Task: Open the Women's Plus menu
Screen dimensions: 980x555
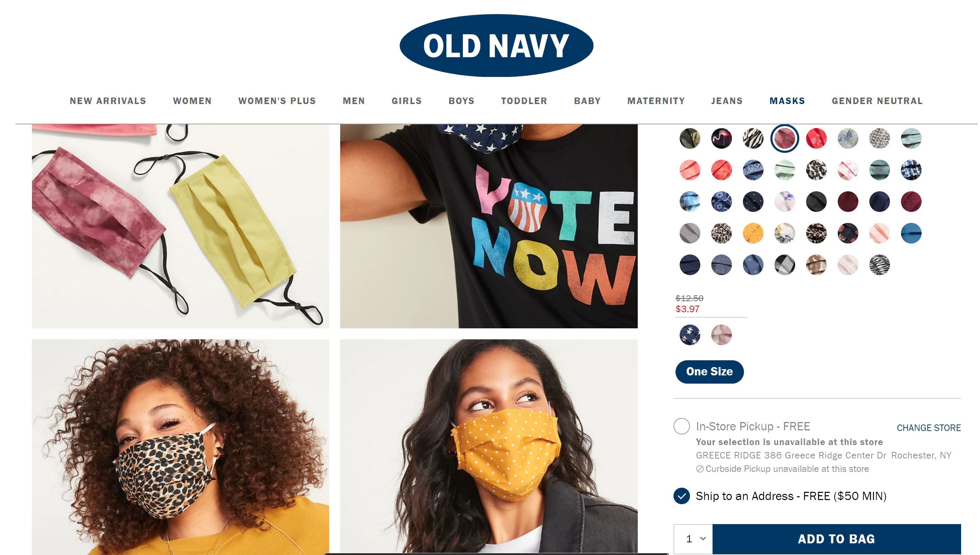Action: (277, 101)
